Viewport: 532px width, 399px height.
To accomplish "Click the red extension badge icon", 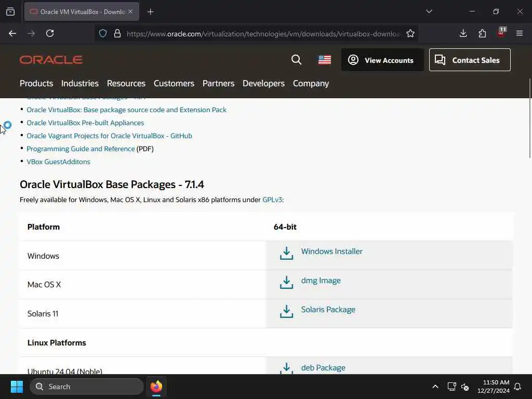I will (501, 32).
